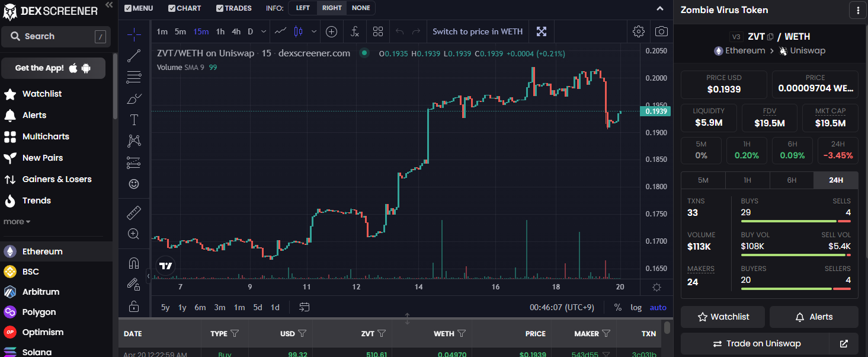Open the external Uniswap link icon
This screenshot has width=868, height=357.
(x=844, y=343)
